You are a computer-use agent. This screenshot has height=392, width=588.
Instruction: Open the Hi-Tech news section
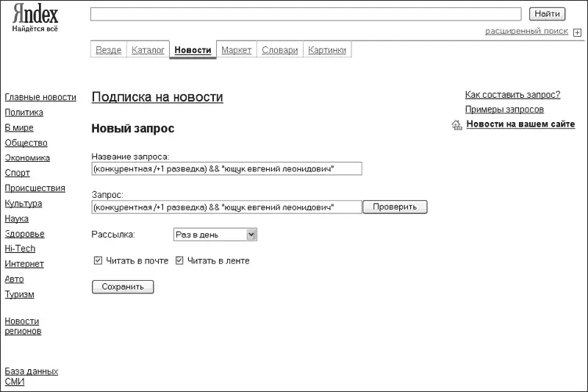[x=20, y=249]
